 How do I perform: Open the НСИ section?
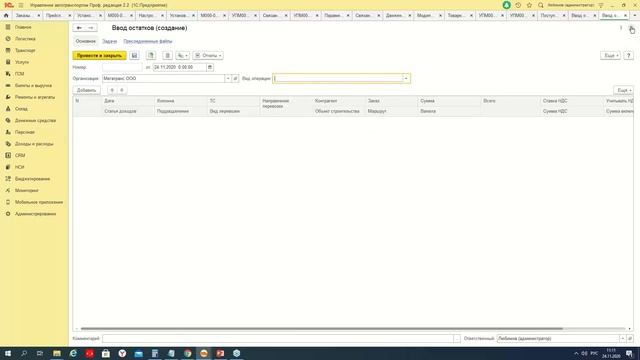19,167
